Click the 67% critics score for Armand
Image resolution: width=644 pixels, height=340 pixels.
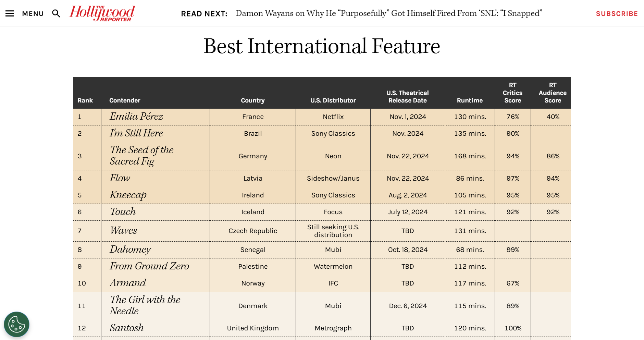[x=513, y=283]
